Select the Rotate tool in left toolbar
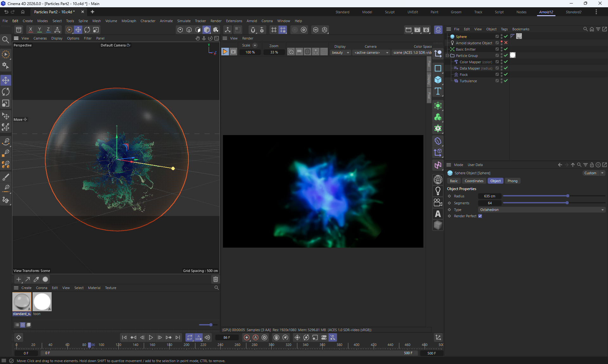The width and height of the screenshot is (608, 364). pos(6,92)
